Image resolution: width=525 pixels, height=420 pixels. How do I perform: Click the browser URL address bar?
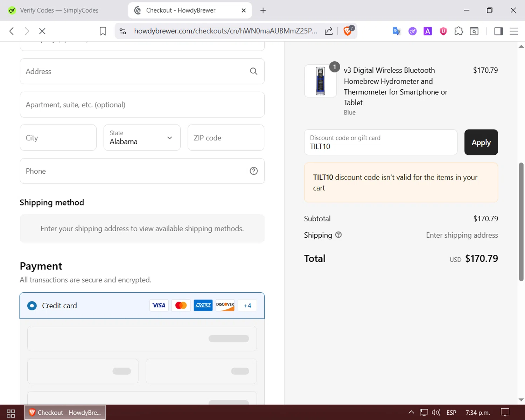[x=225, y=31]
